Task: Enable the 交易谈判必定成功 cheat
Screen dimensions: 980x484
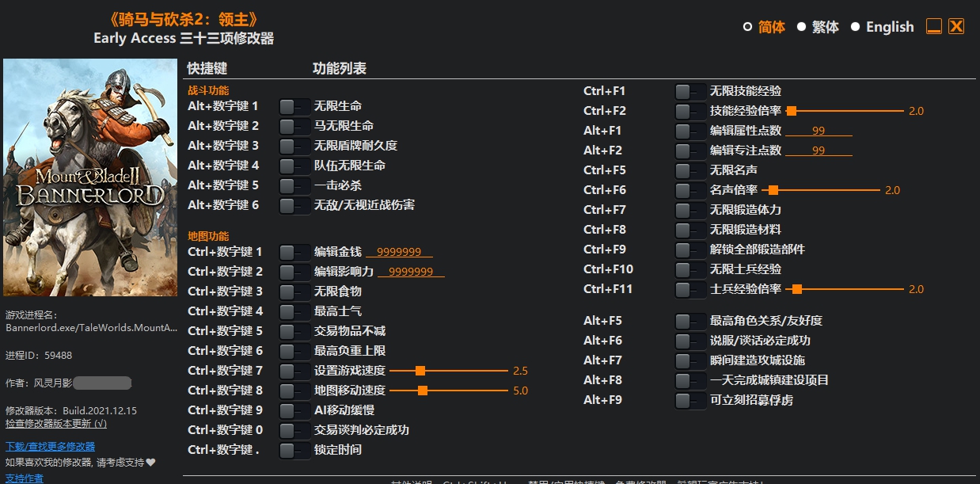Action: (x=294, y=429)
